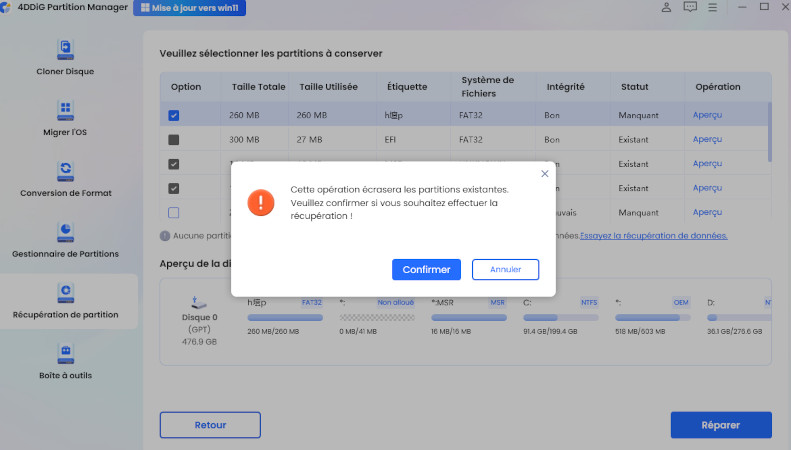Click the Option column header

[x=186, y=87]
